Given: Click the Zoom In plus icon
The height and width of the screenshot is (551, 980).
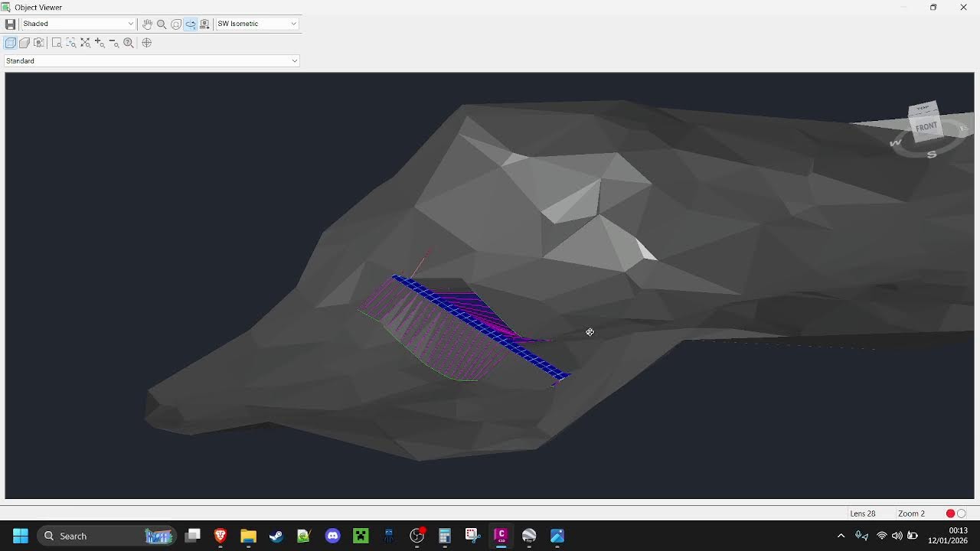Looking at the screenshot, I should tap(100, 43).
